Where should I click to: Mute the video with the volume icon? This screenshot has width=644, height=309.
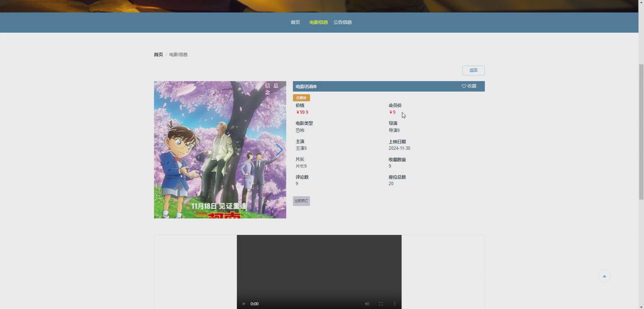pos(367,304)
